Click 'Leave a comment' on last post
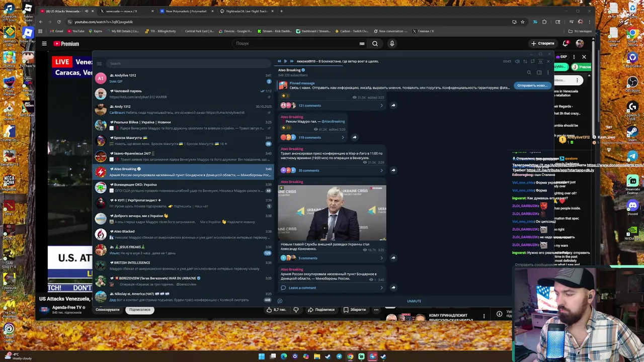Screen dimensions: 644x362 click(x=332, y=288)
